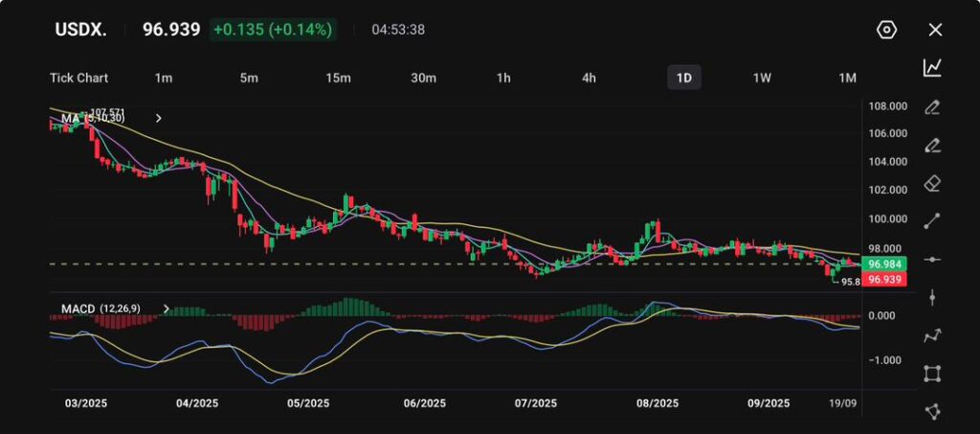Switch to the Tick Chart view
The image size is (980, 434).
(x=78, y=78)
